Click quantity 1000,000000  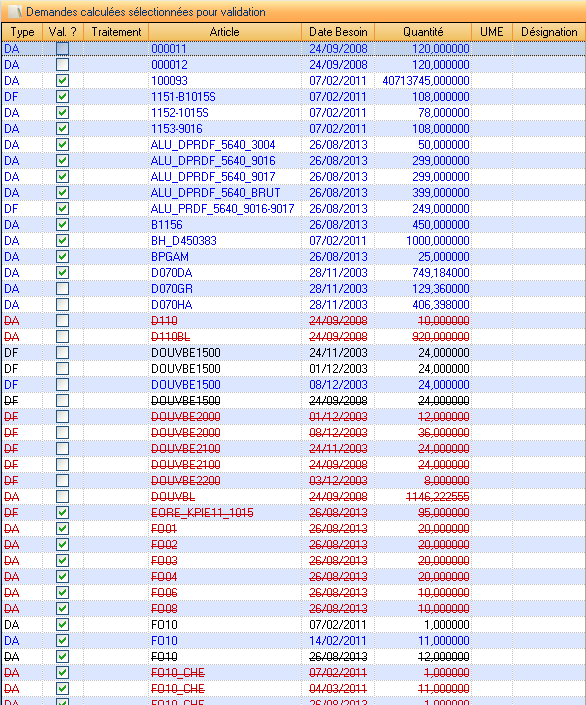pyautogui.click(x=438, y=241)
